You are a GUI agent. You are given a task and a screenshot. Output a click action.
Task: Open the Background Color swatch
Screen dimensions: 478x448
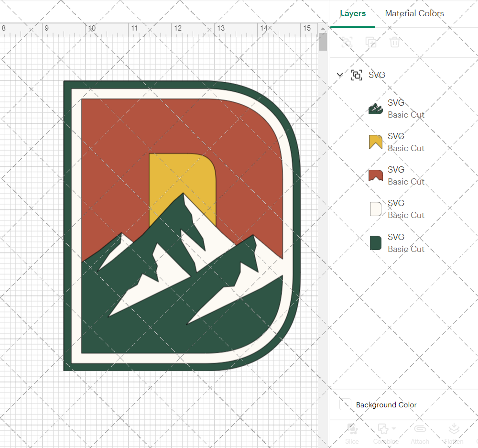[x=345, y=404]
